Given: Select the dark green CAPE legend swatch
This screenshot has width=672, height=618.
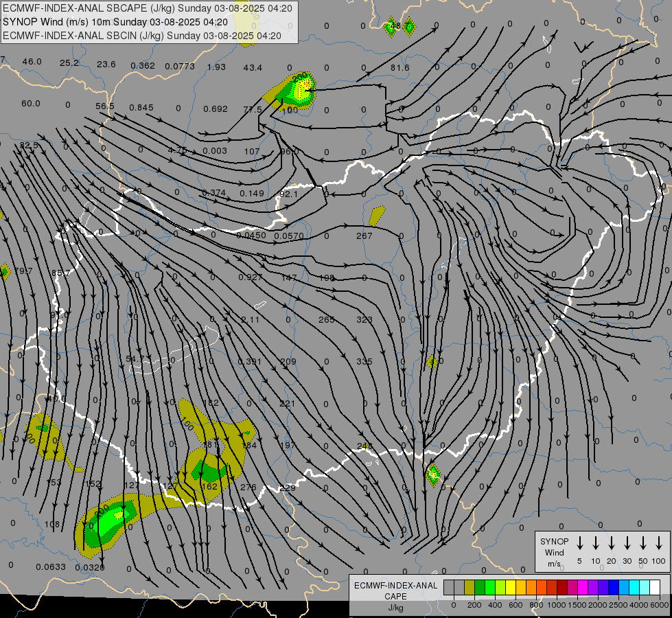Looking at the screenshot, I should (480, 587).
